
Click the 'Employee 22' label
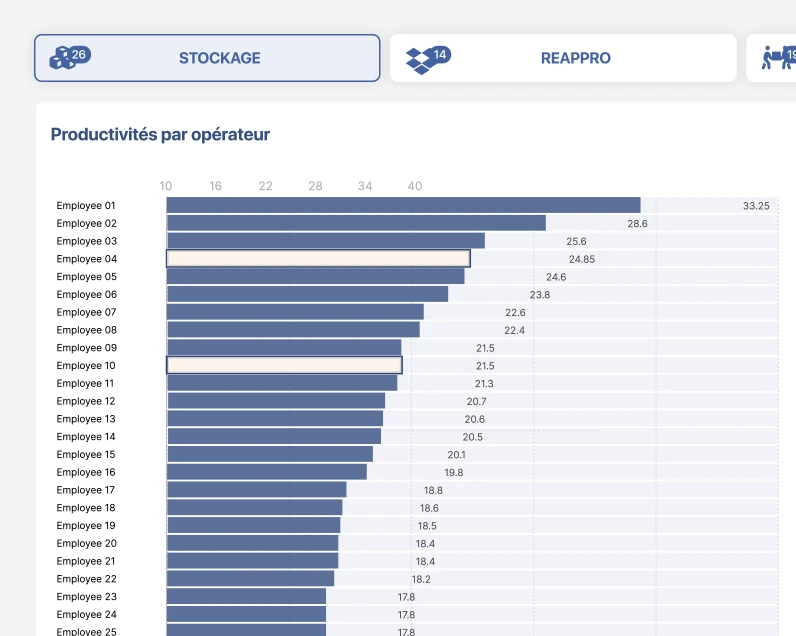tap(86, 579)
